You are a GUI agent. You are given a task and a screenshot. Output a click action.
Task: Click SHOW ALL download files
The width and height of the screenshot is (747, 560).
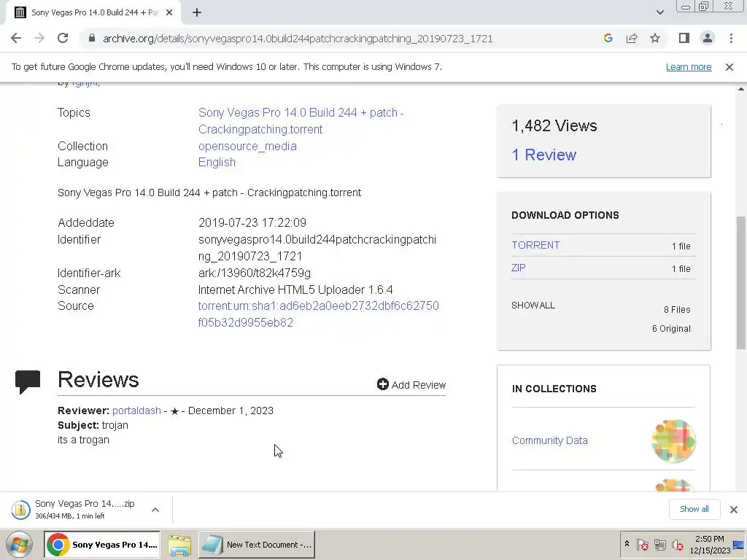click(533, 306)
